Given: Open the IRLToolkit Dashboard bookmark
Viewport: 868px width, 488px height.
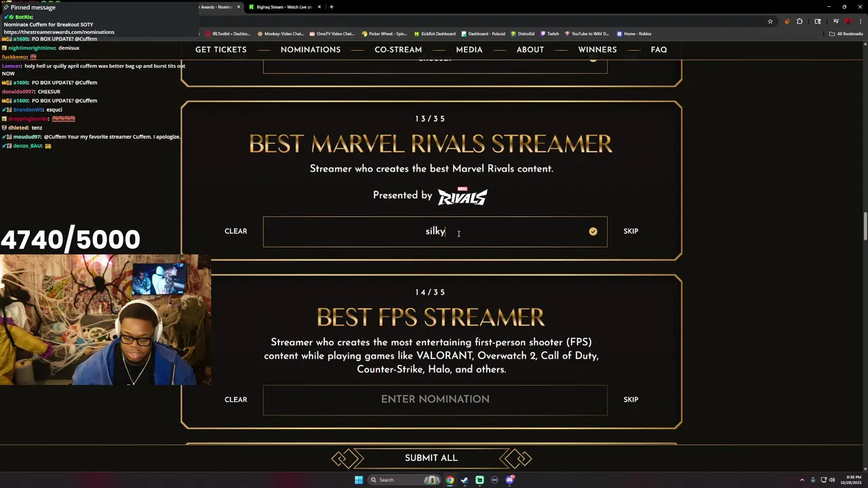Looking at the screenshot, I should point(228,33).
